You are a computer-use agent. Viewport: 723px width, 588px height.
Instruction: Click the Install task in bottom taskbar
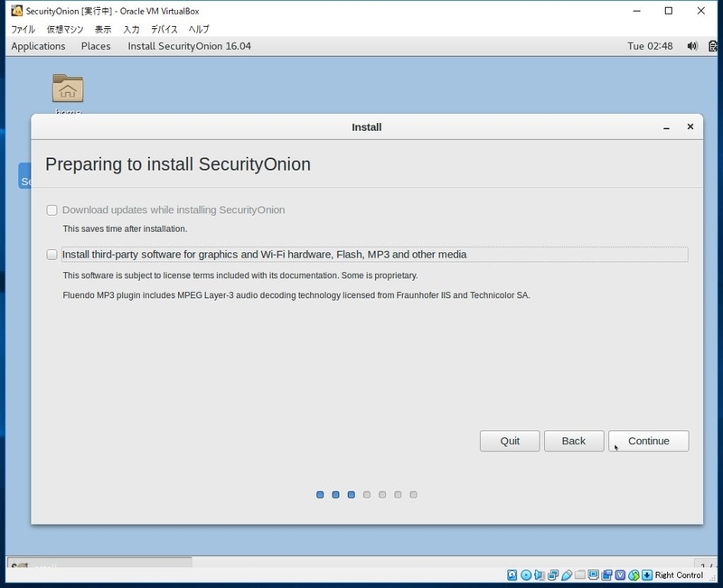point(99,563)
